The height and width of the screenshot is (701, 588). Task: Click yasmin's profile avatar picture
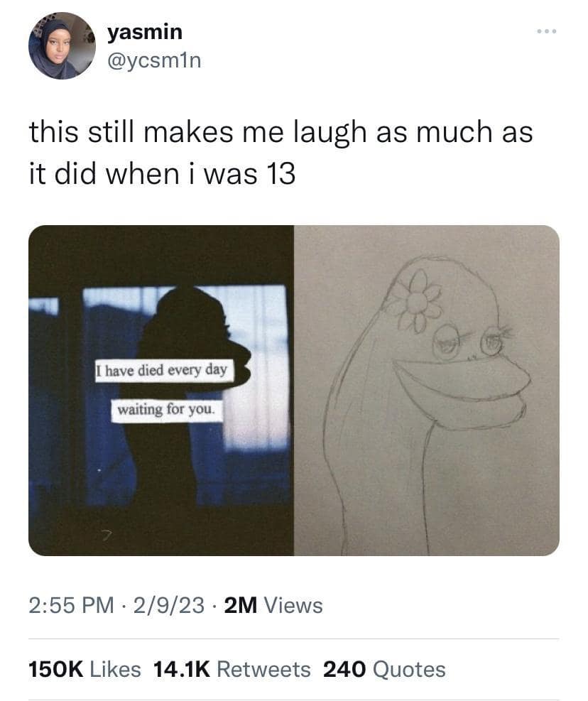pos(62,45)
